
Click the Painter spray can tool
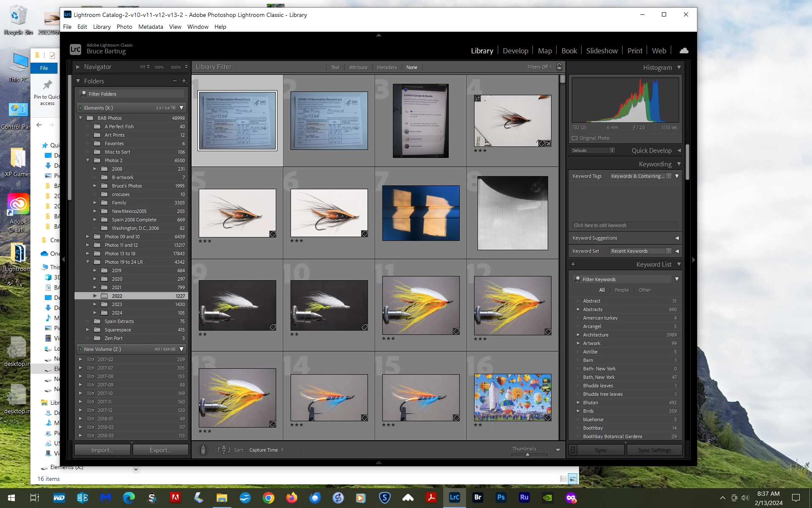click(203, 450)
